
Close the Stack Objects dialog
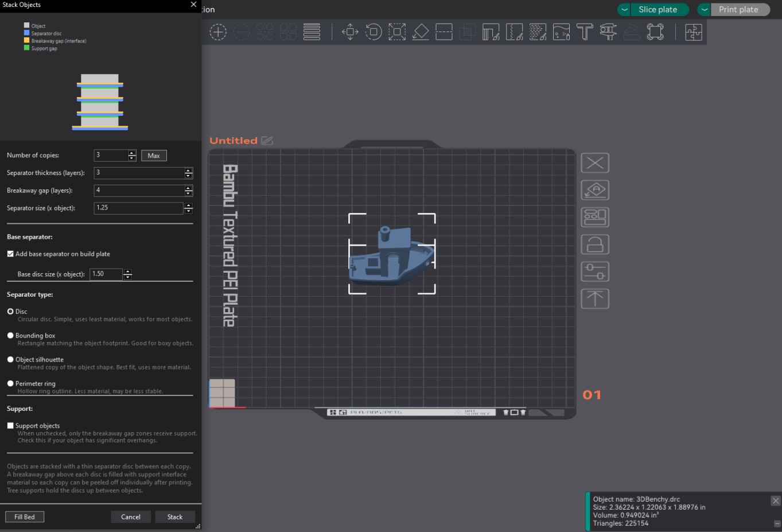click(x=193, y=5)
